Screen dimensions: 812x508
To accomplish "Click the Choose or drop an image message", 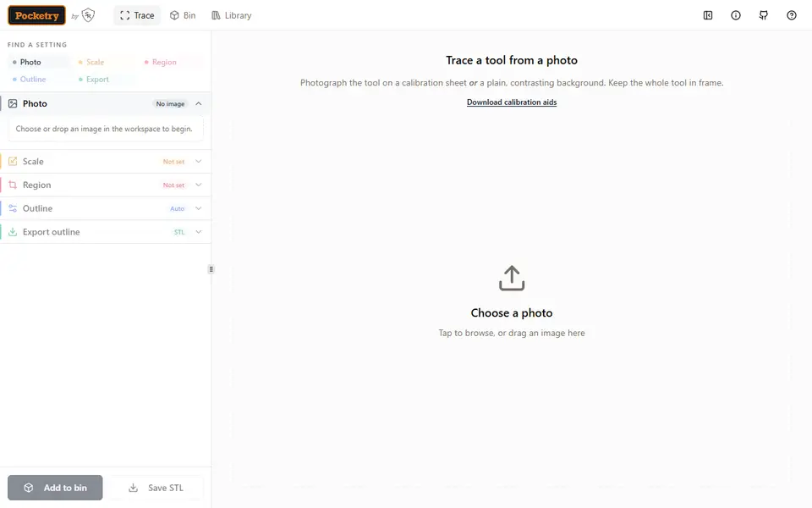I will (104, 129).
